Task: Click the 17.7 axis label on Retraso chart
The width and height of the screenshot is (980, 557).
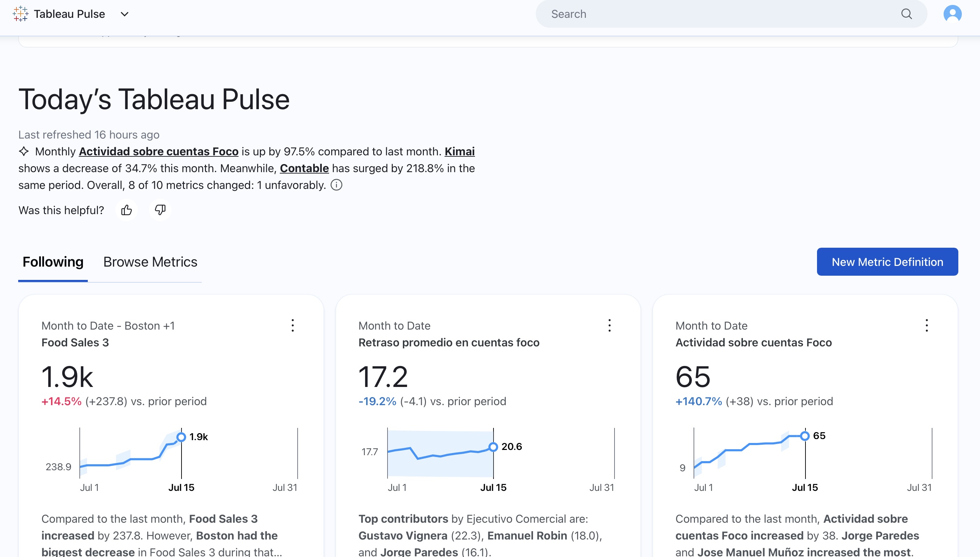Action: point(370,452)
